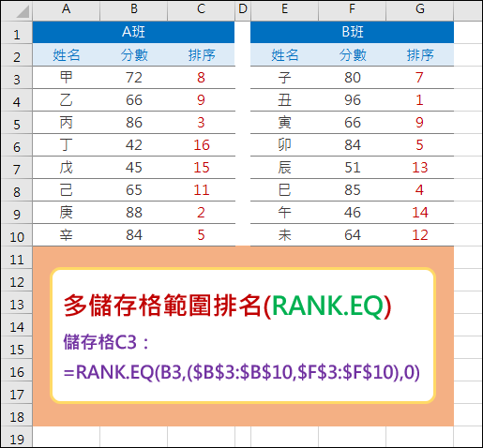Select rank cell 8 for 甲
The height and width of the screenshot is (448, 483).
202,78
